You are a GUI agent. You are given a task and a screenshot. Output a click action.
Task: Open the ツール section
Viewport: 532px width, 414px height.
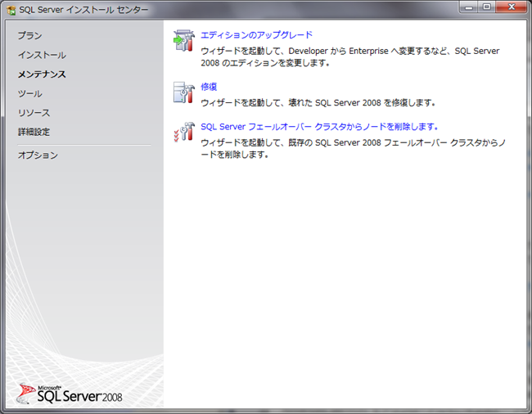point(29,93)
